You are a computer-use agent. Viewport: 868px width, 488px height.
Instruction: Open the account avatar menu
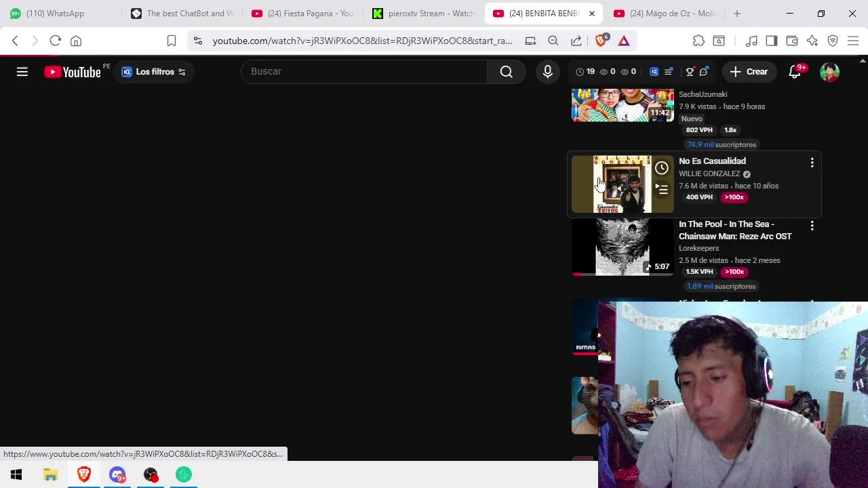829,72
